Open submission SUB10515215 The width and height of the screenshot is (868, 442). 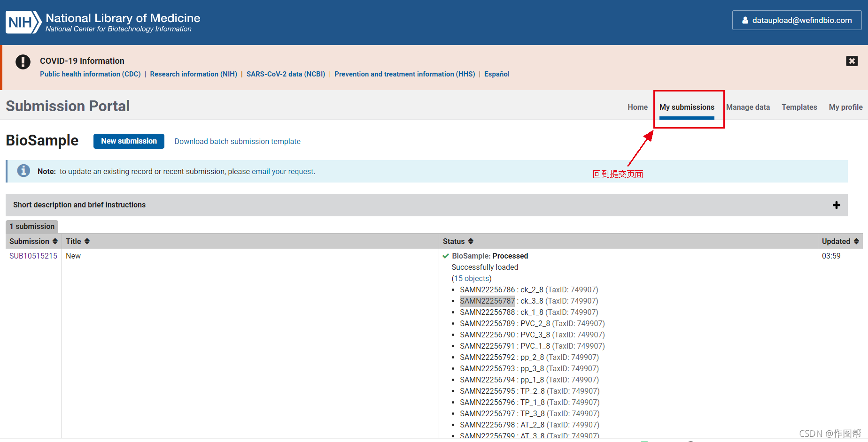33,256
